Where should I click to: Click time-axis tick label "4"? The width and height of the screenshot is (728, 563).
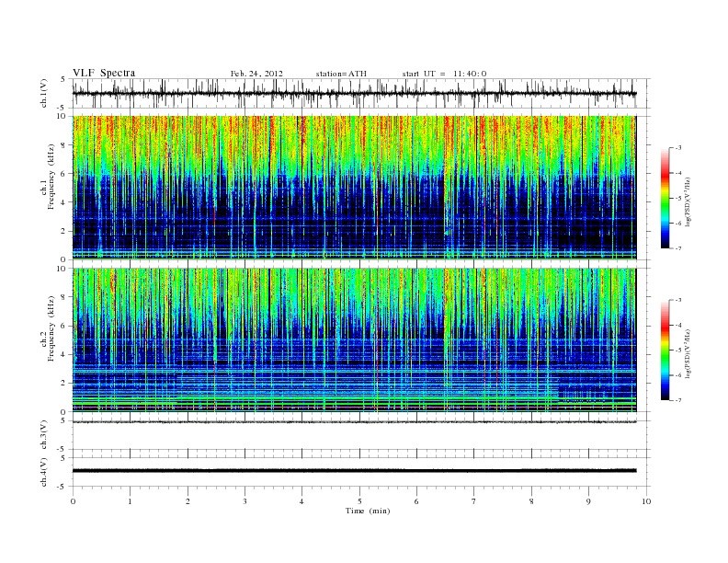pos(301,501)
